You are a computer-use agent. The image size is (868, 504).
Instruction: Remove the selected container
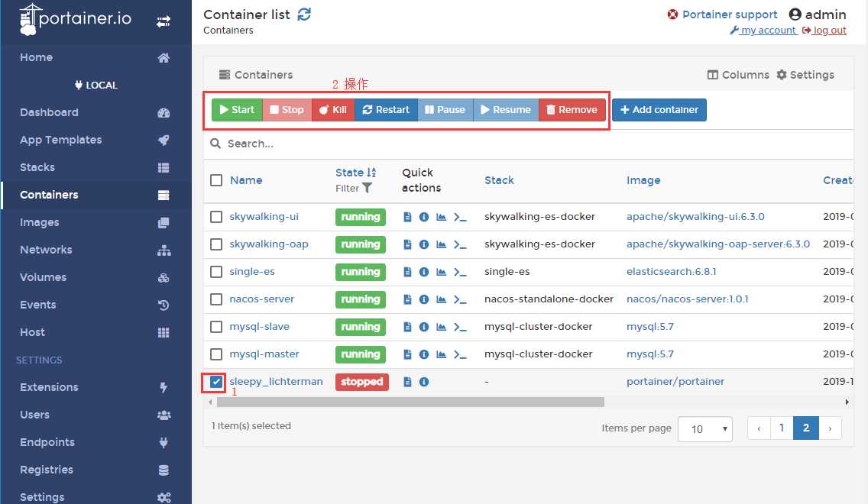pyautogui.click(x=572, y=109)
